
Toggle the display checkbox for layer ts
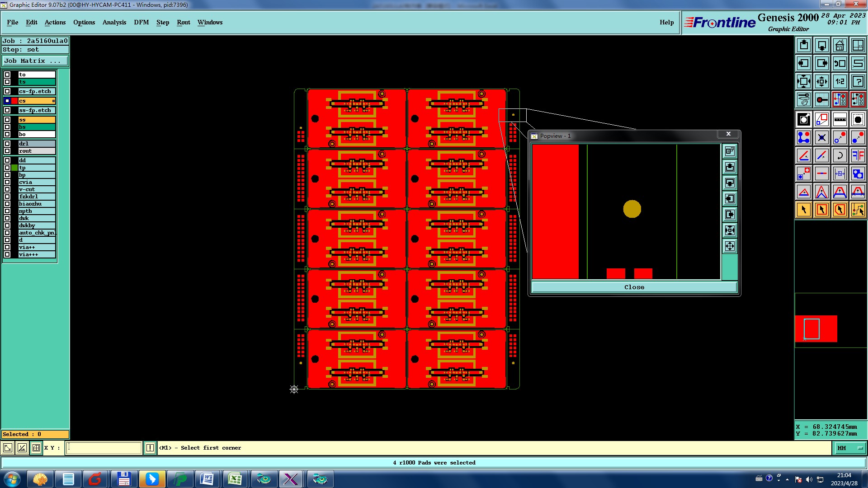pos(7,82)
